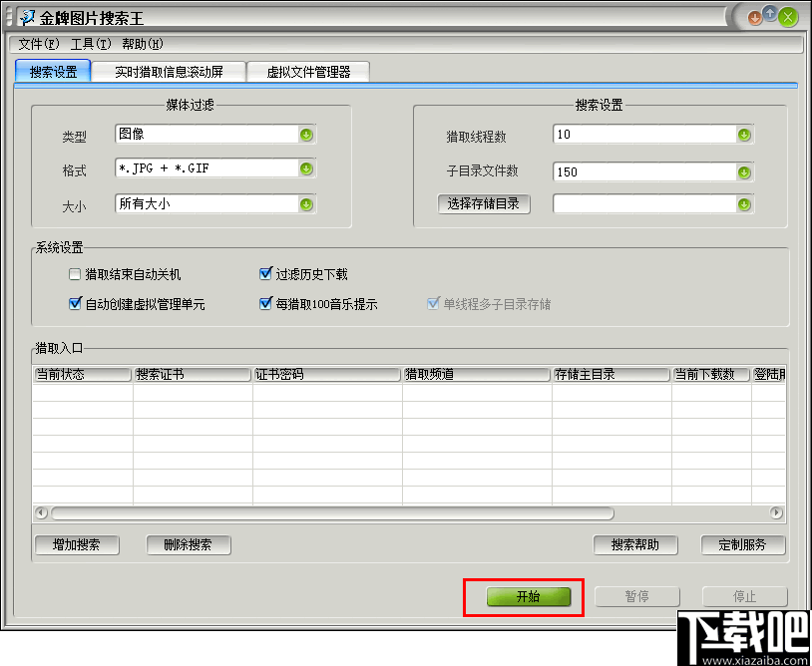Viewport: 812px width, 666px height.
Task: Click 存储主目录 column header
Action: tap(611, 375)
